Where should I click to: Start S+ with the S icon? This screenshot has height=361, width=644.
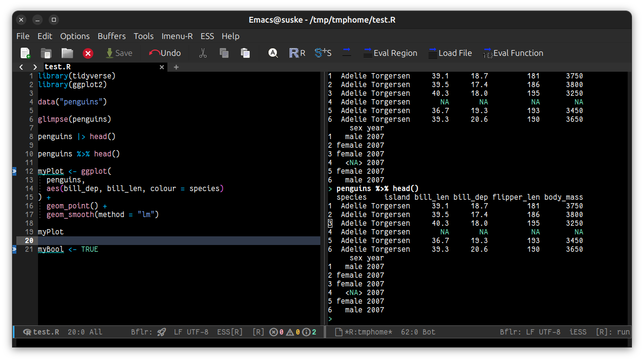tap(323, 53)
